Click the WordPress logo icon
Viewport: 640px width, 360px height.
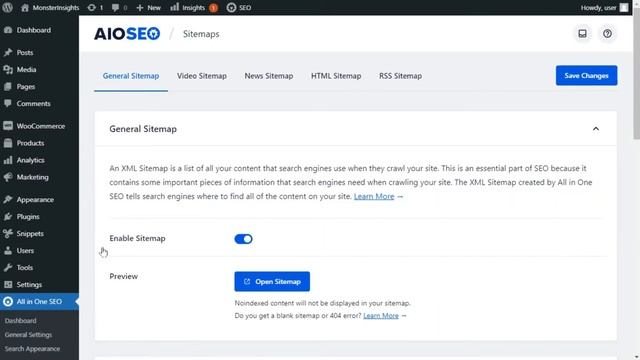[7, 7]
